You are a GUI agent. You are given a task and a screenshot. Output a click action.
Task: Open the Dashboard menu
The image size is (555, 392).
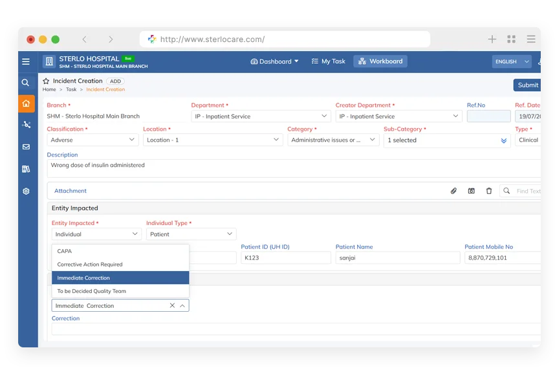coord(274,61)
